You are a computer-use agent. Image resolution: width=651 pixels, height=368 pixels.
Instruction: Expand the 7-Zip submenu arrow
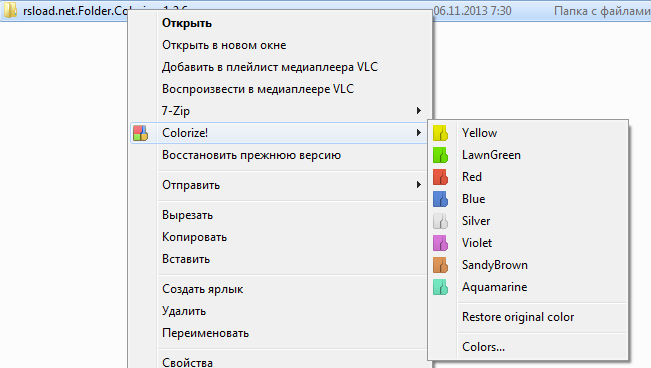(x=418, y=110)
